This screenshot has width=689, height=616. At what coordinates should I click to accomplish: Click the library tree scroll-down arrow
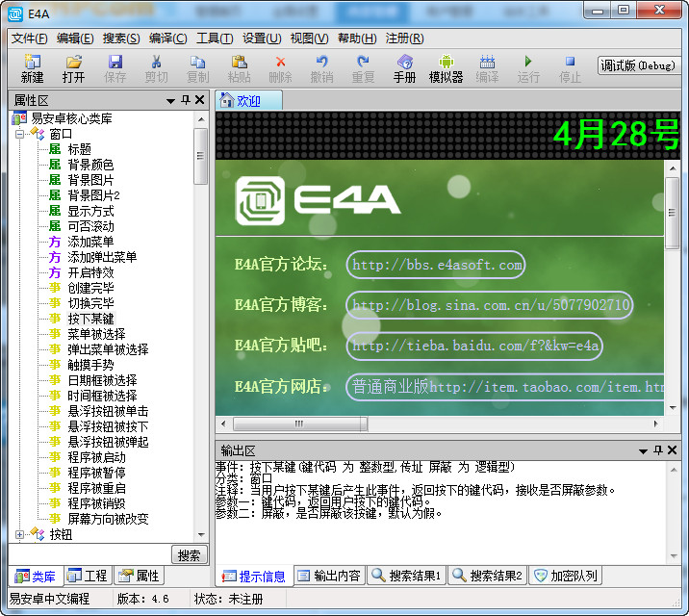tap(201, 535)
